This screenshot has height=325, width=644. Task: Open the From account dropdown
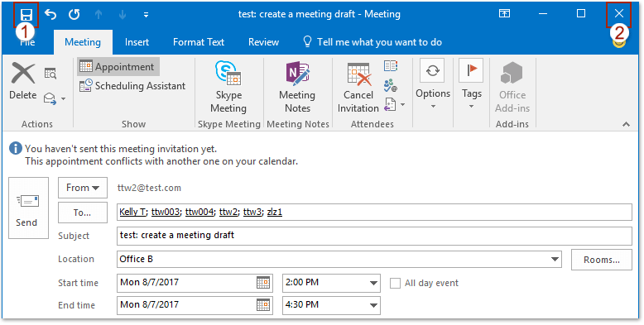[83, 188]
